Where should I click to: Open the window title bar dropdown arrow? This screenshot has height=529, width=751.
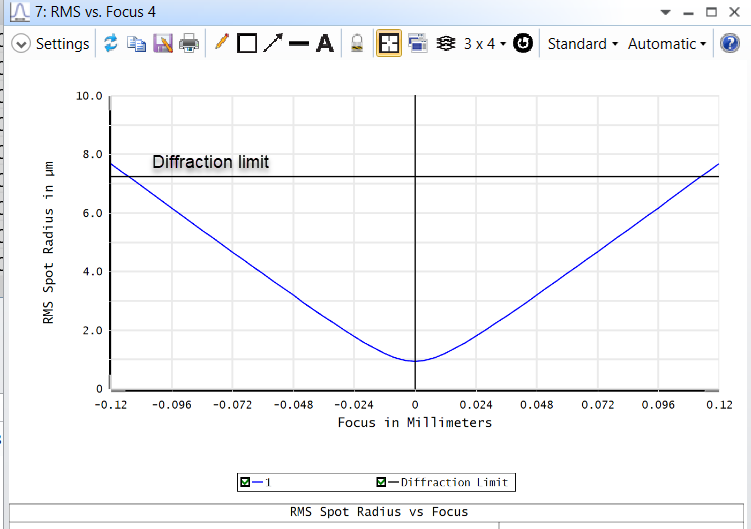pos(665,12)
